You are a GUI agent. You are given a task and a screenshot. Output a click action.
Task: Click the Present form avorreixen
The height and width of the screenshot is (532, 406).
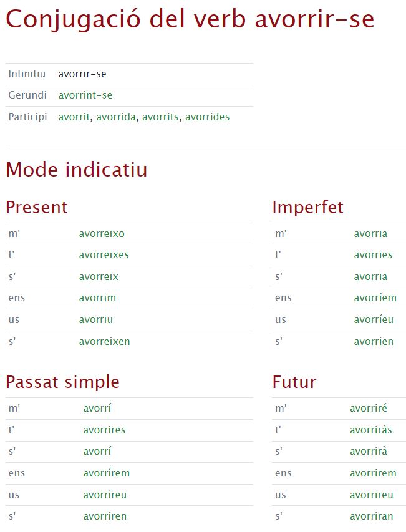pyautogui.click(x=105, y=341)
